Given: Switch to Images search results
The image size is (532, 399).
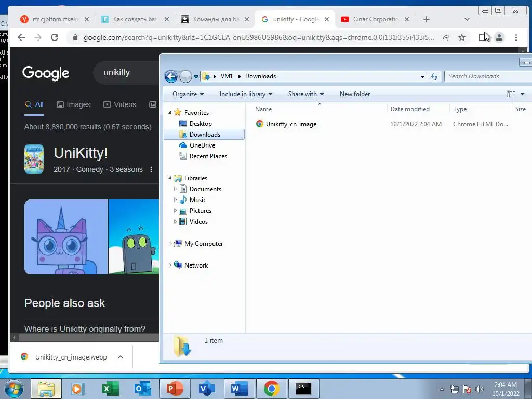Looking at the screenshot, I should (74, 104).
